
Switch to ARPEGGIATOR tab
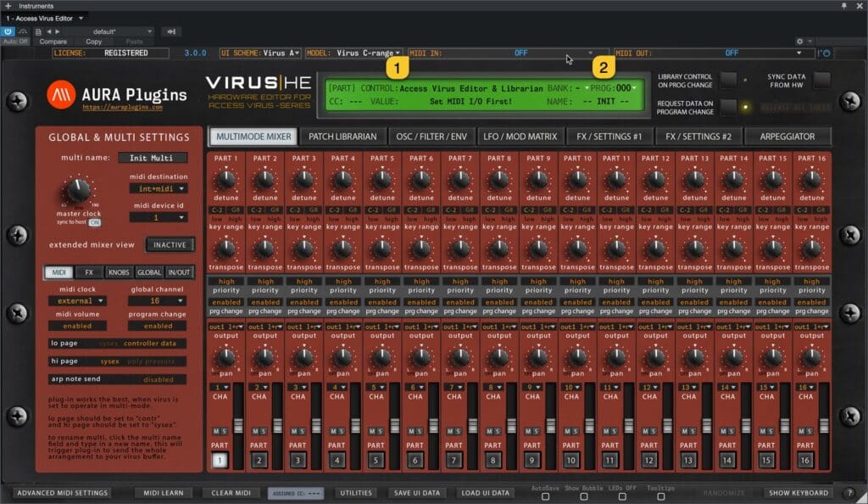pos(787,137)
